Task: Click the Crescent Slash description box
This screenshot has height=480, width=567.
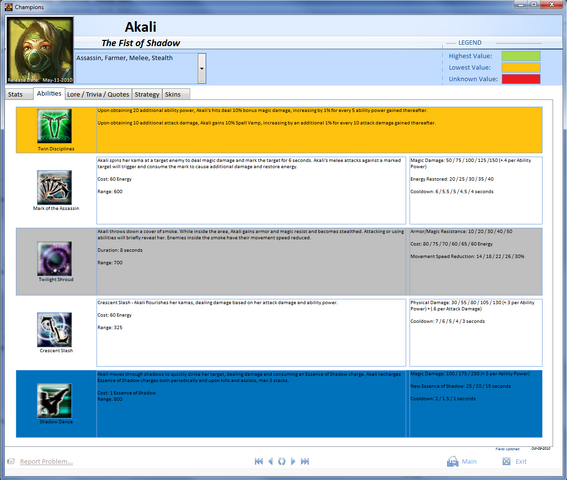Action: [x=251, y=333]
